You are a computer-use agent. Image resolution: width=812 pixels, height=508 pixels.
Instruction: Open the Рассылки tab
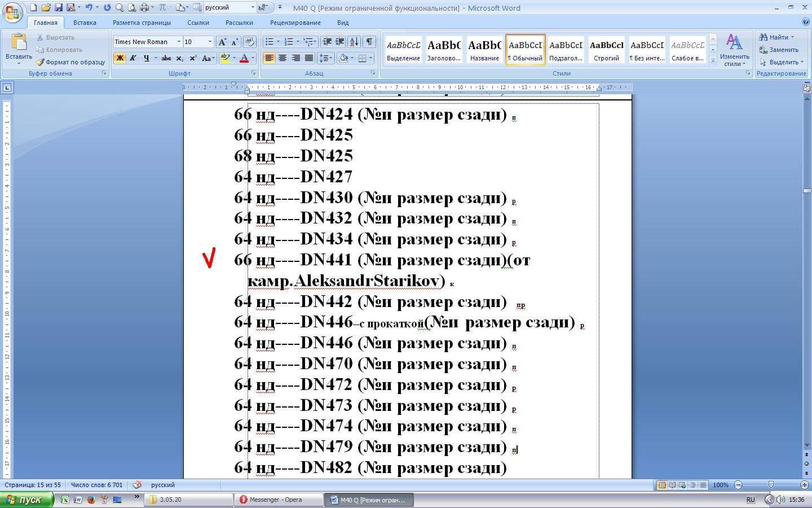click(x=239, y=23)
